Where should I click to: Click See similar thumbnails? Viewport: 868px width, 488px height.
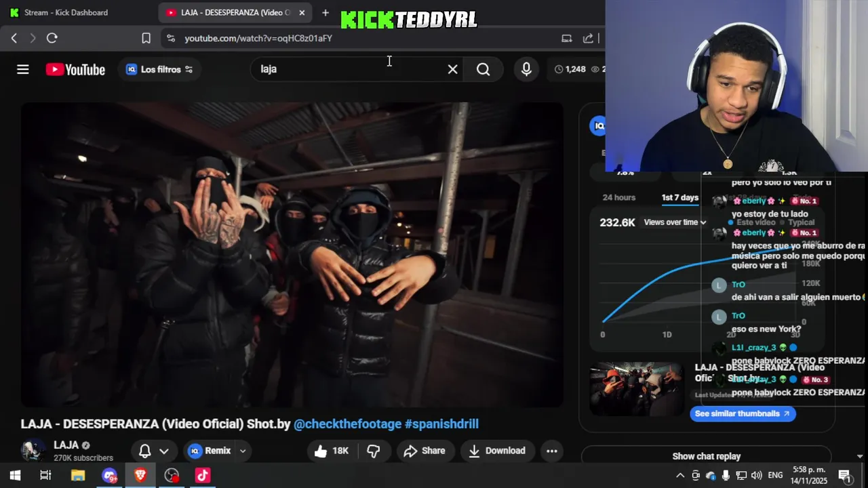742,413
